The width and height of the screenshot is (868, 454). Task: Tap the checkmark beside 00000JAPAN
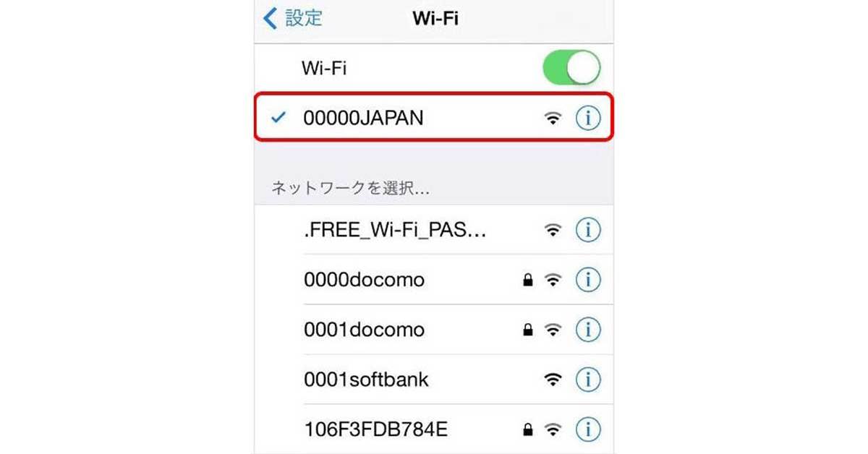click(276, 118)
